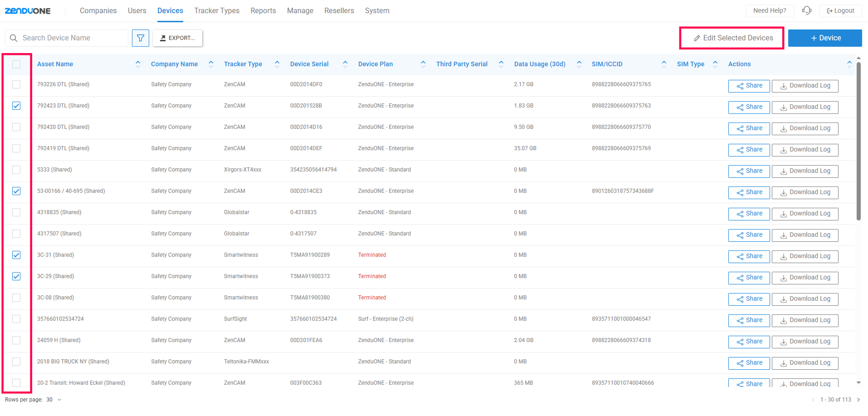Image resolution: width=868 pixels, height=416 pixels.
Task: Check the 3C-08 row checkbox
Action: pyautogui.click(x=16, y=298)
